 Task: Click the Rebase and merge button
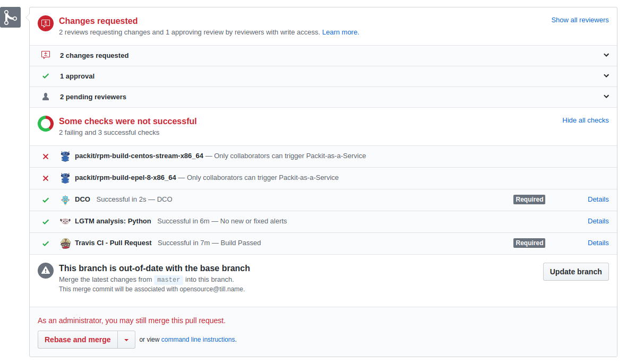78,340
